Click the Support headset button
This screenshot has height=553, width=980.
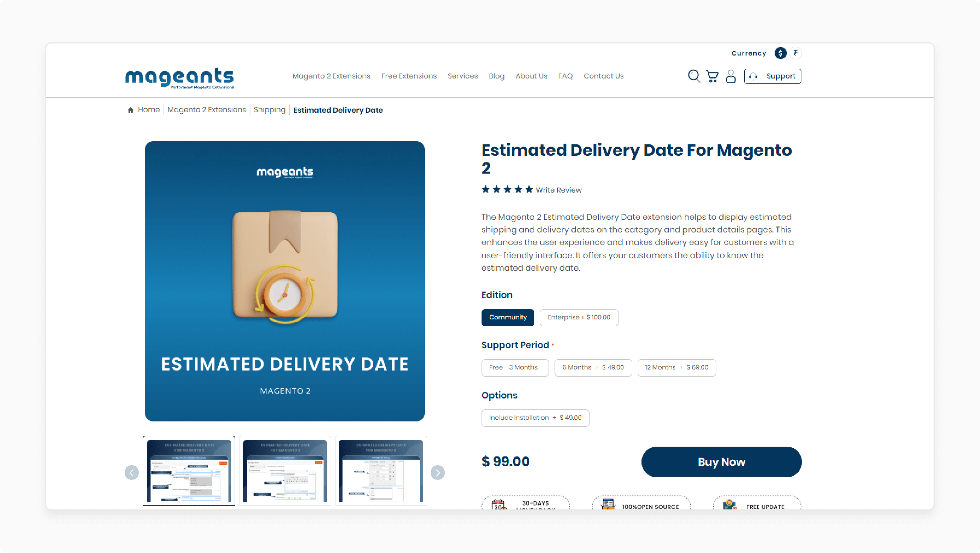pyautogui.click(x=772, y=76)
